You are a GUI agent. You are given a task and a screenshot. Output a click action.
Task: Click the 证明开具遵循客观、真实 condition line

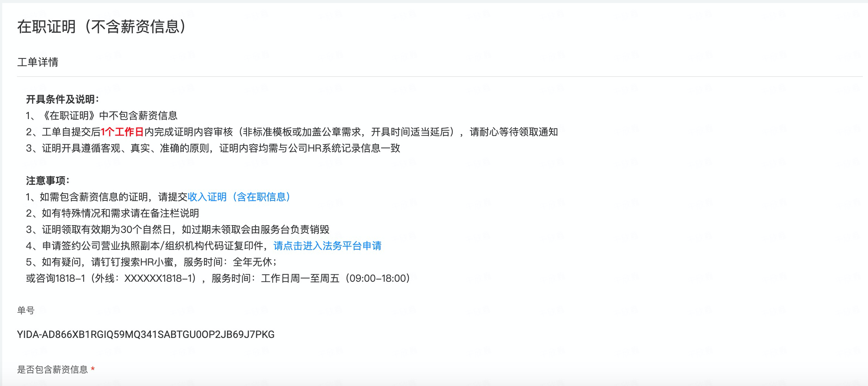tap(213, 148)
